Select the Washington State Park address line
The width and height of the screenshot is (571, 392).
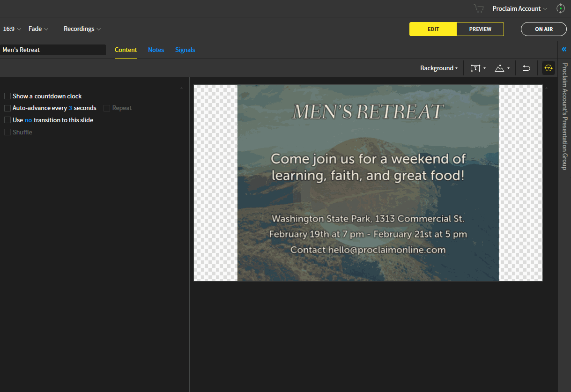(368, 219)
